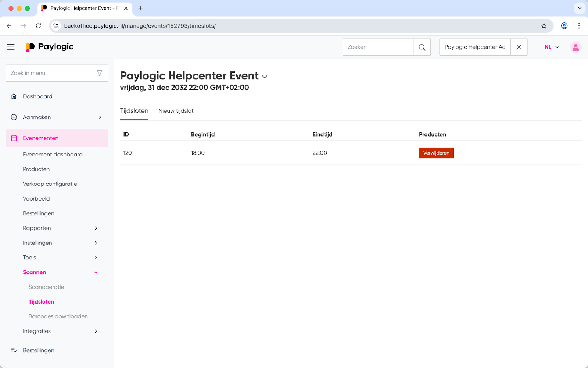The height and width of the screenshot is (368, 588).
Task: Click the Eindtijd column header
Action: tap(322, 134)
